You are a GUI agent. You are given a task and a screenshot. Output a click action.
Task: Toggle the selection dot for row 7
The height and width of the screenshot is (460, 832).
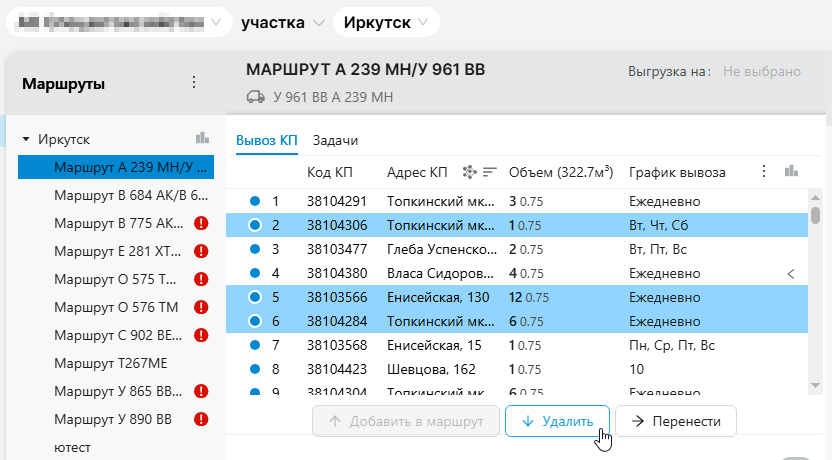[x=254, y=345]
